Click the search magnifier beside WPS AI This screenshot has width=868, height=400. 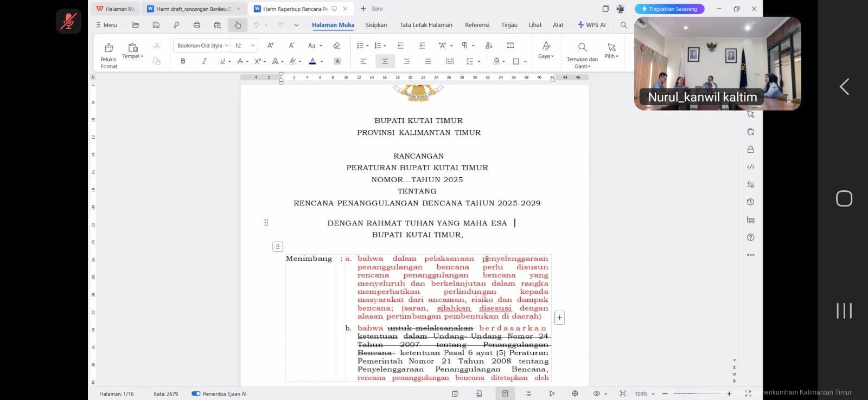624,25
